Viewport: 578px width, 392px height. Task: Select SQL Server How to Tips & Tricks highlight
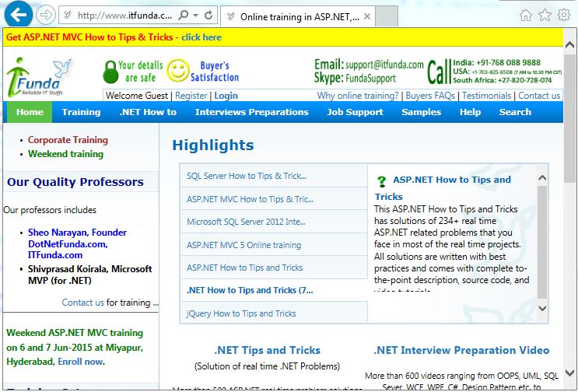tap(274, 176)
